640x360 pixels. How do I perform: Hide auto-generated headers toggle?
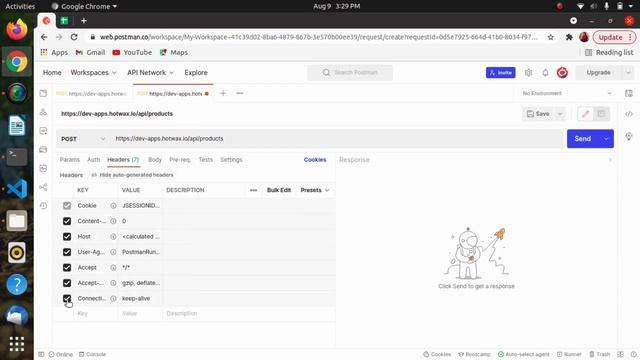pos(132,175)
